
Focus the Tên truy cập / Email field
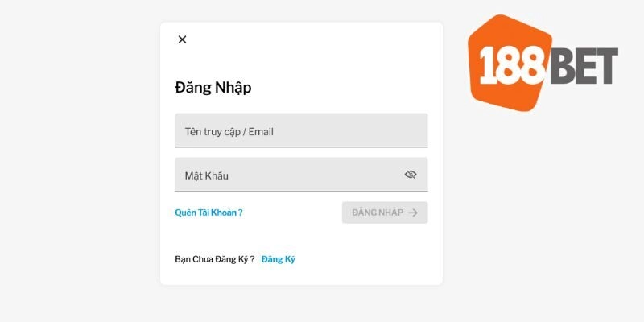[301, 130]
